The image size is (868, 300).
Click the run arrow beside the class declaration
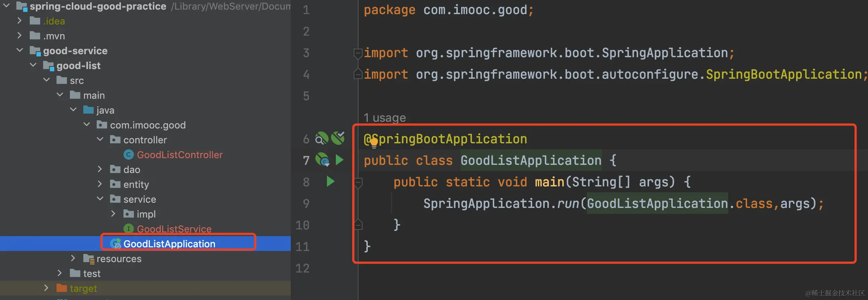point(339,160)
